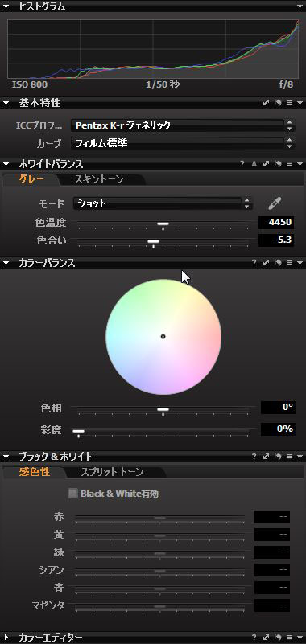Collapse the カラーバランス panel
The image size is (306, 644).
[x=6, y=263]
